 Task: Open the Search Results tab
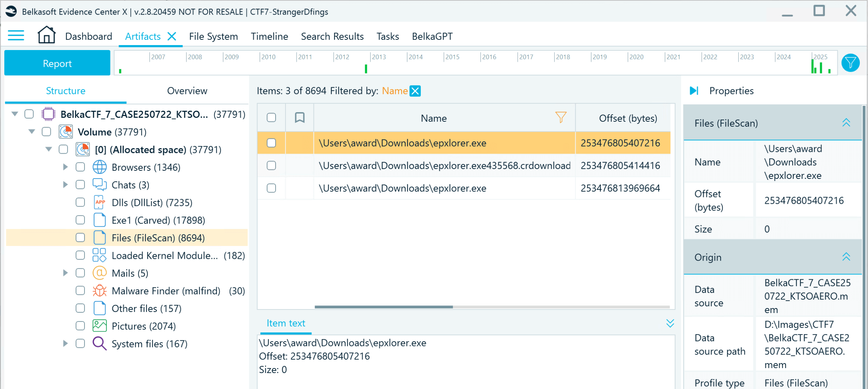pos(332,36)
